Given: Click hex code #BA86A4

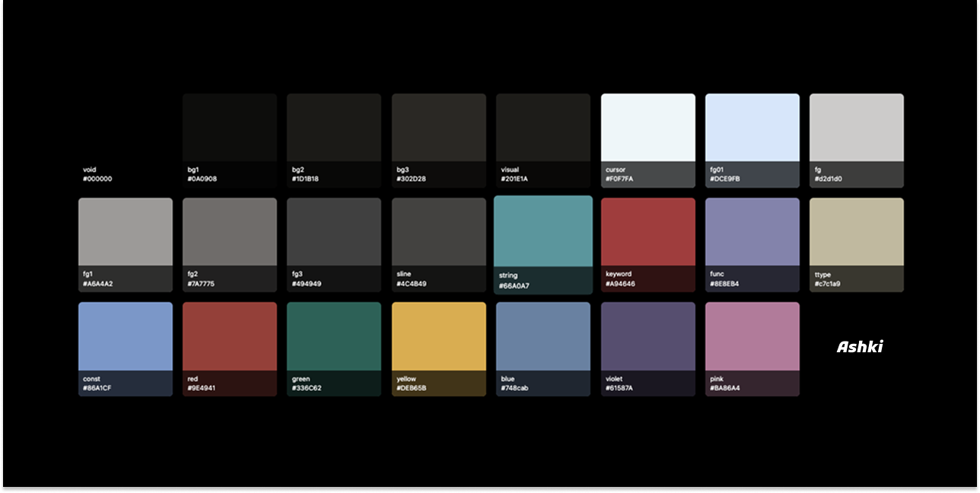Looking at the screenshot, I should 725,388.
